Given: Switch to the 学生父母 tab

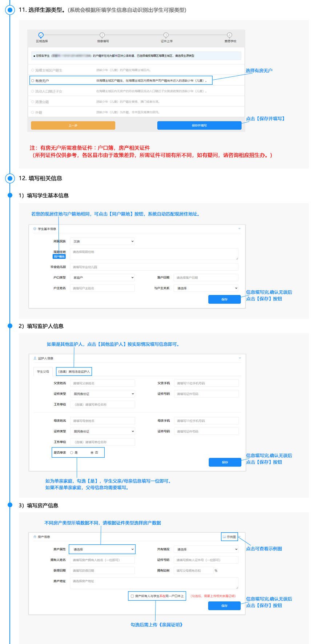Looking at the screenshot, I should point(43,371).
